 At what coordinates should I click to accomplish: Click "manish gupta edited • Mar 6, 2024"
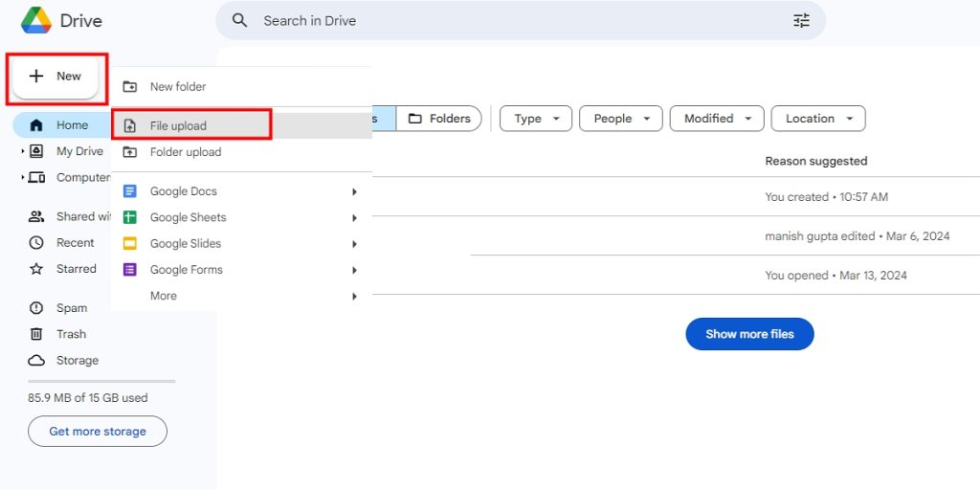857,236
